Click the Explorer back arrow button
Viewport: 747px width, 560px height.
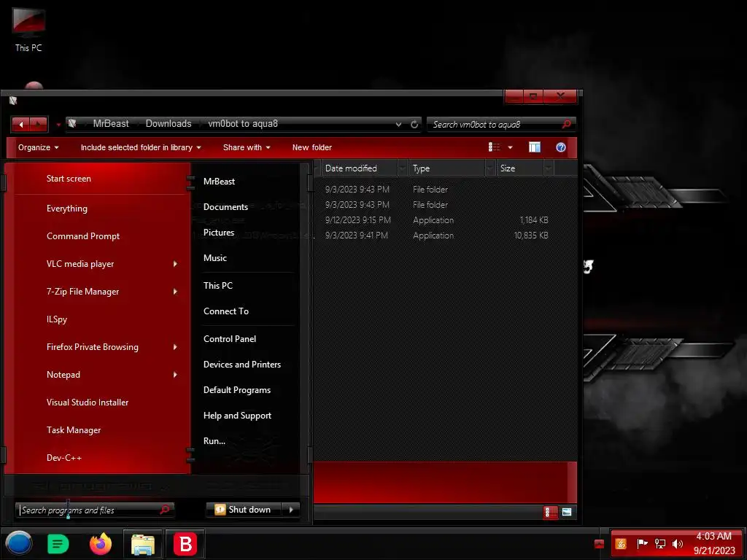click(21, 124)
